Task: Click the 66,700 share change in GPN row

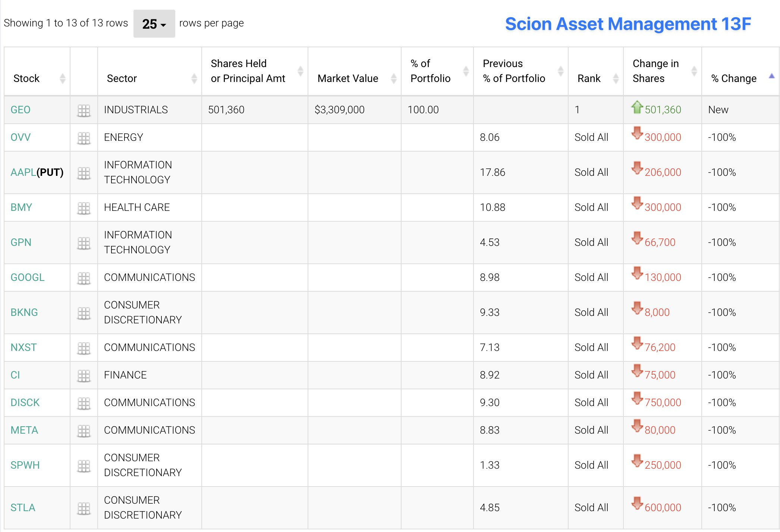Action: point(660,243)
